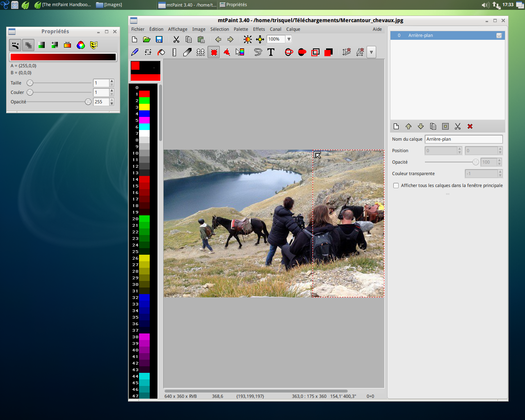Viewport: 525px width, 420px height.
Task: Click the ellipse outline icon
Action: (289, 52)
